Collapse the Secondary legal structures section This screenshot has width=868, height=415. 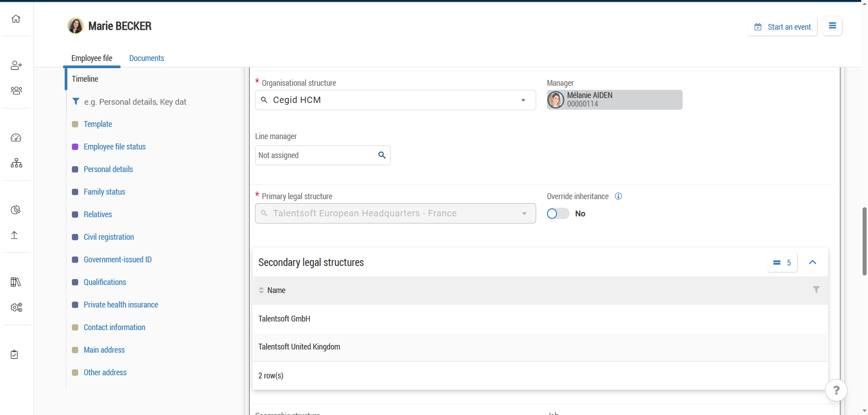click(812, 262)
